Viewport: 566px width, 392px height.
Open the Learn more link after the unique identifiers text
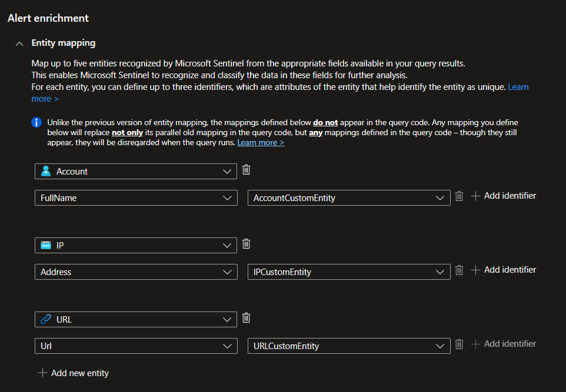tap(518, 87)
